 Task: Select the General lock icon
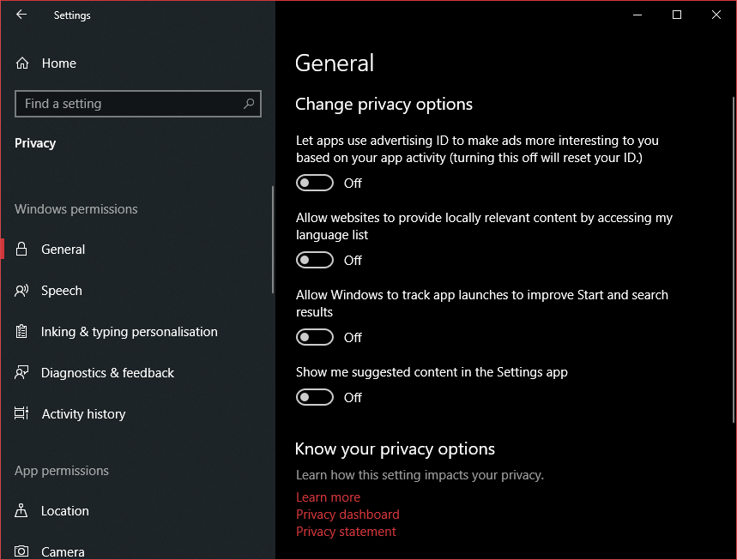[21, 249]
